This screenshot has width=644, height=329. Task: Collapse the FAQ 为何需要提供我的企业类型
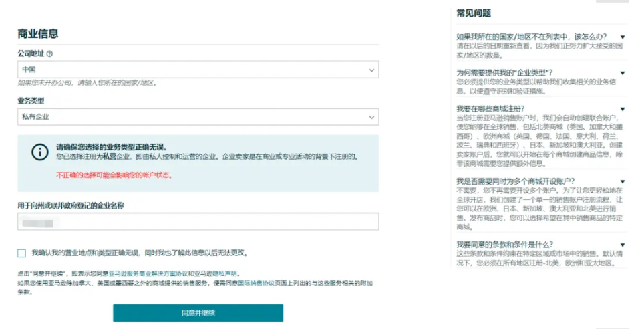coord(623,73)
